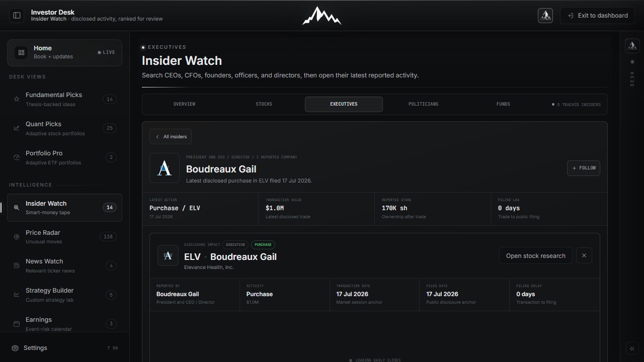Go back to All insiders

[171, 137]
